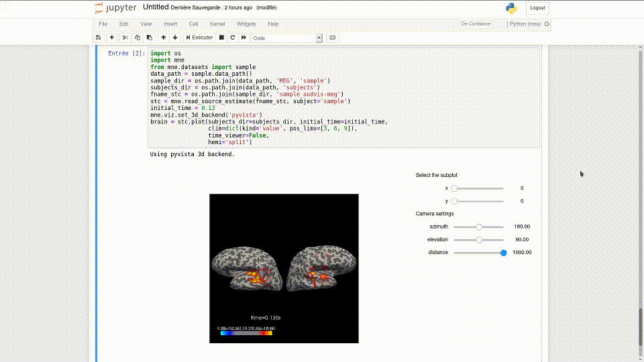Screen dimensions: 644x362
Task: Copy selected cells icon
Action: [138, 38]
